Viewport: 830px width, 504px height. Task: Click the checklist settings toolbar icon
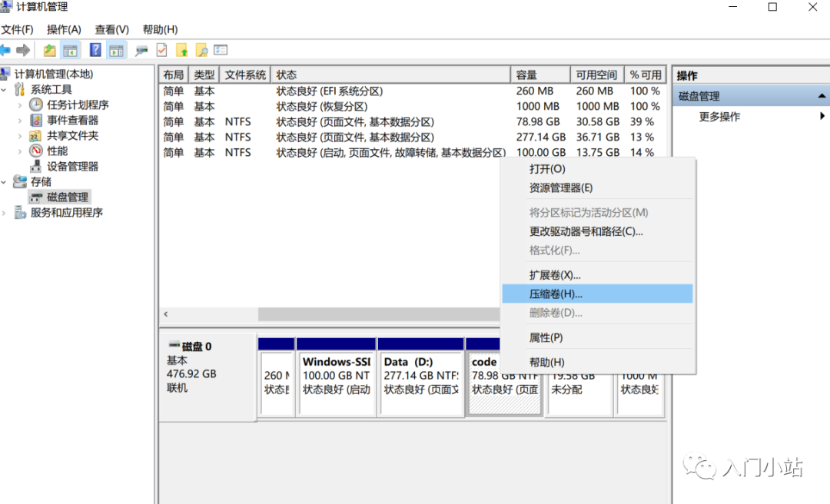point(221,50)
